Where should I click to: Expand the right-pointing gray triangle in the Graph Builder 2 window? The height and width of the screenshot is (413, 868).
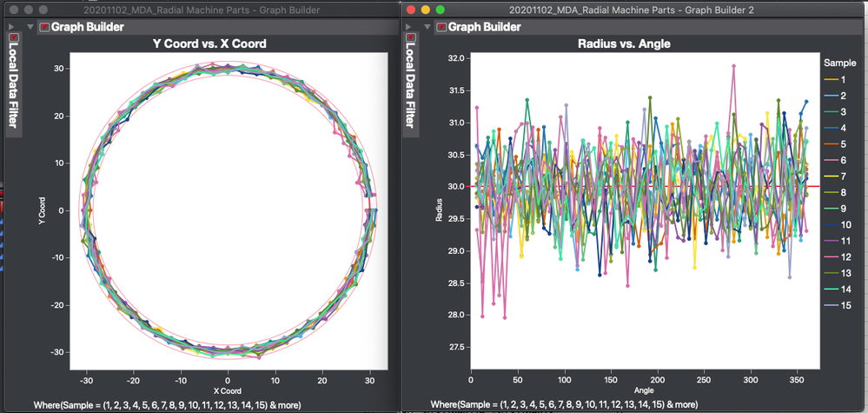click(408, 27)
